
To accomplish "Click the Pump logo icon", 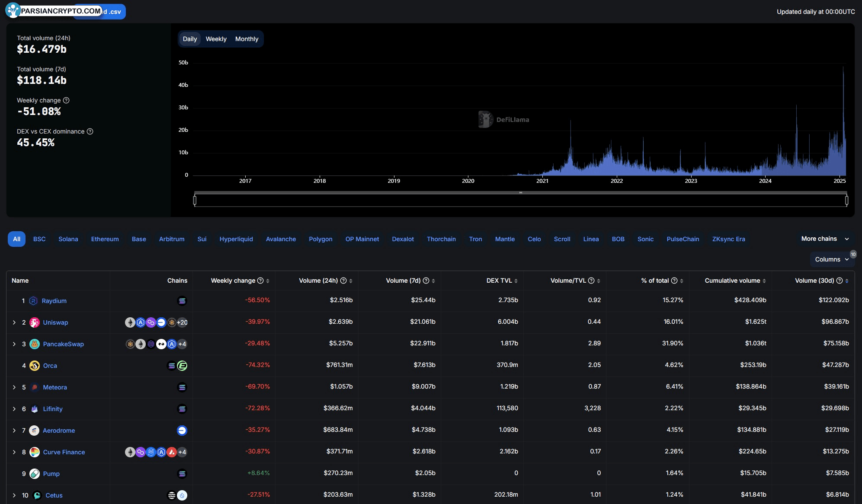I will [35, 474].
